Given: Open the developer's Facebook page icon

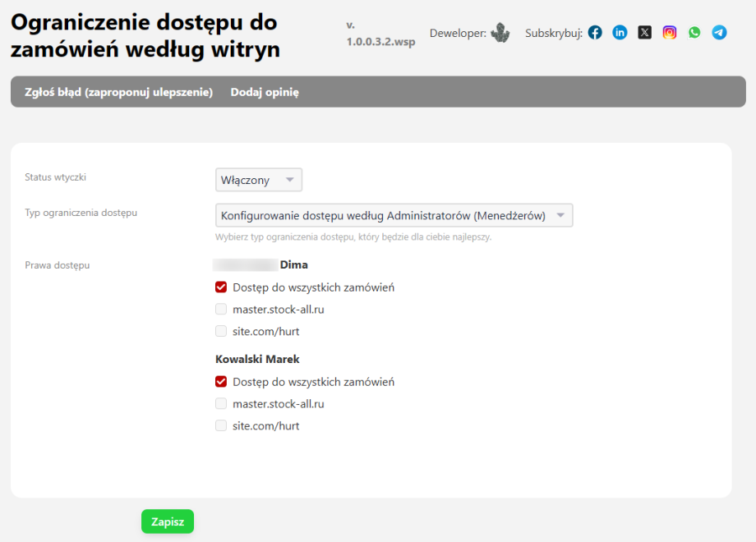Looking at the screenshot, I should 595,33.
